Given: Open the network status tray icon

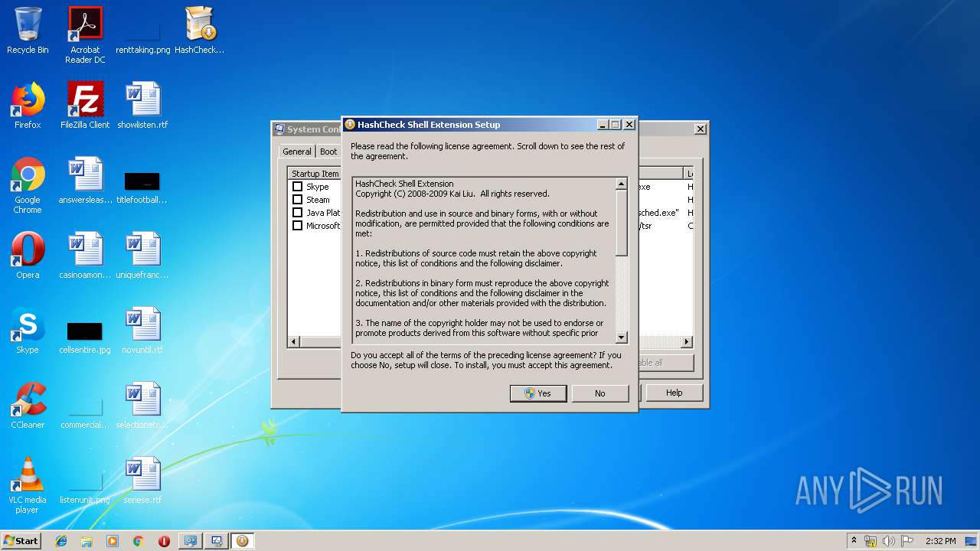Looking at the screenshot, I should [871, 541].
